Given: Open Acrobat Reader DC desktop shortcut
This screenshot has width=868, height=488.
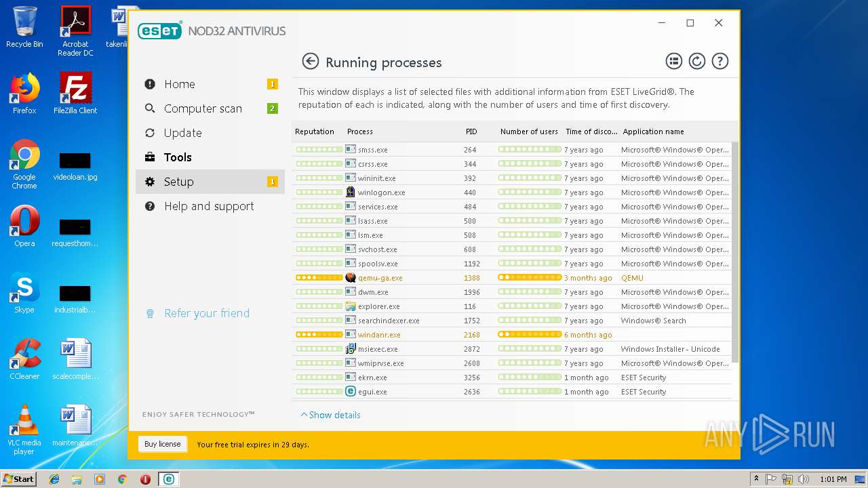Looking at the screenshot, I should tap(75, 31).
